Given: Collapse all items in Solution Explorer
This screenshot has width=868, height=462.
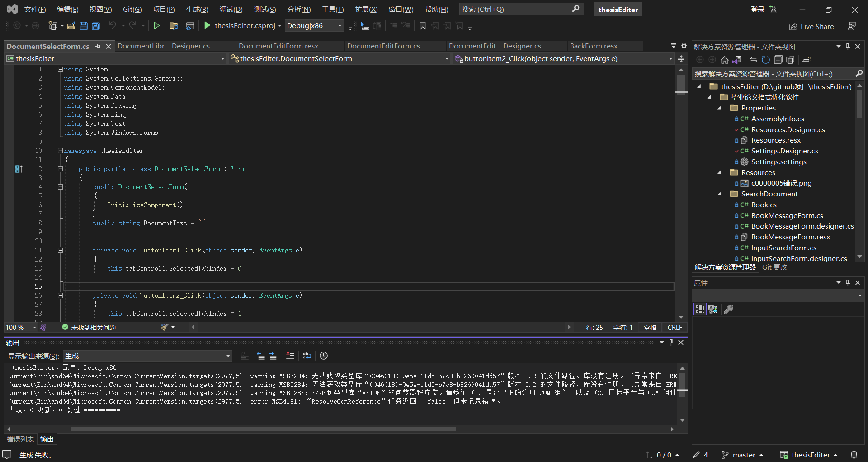Looking at the screenshot, I should [778, 59].
